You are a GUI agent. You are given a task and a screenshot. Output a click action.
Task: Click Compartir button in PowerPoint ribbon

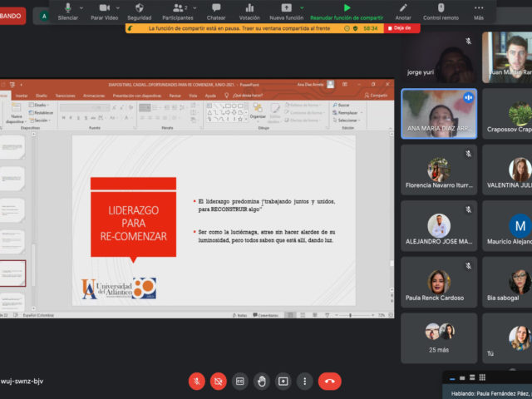[x=376, y=96]
